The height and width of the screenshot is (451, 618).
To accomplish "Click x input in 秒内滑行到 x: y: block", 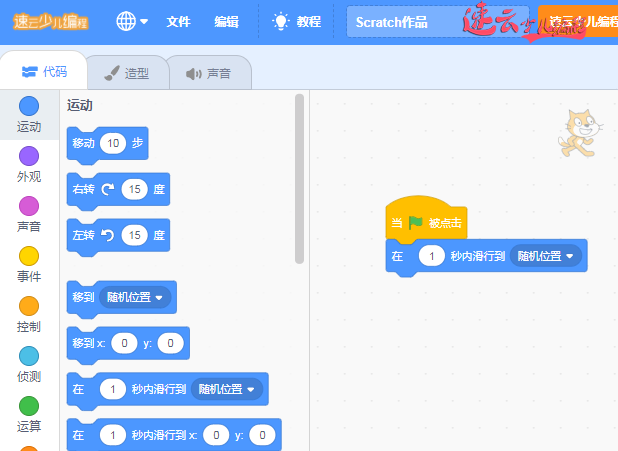I will [216, 435].
